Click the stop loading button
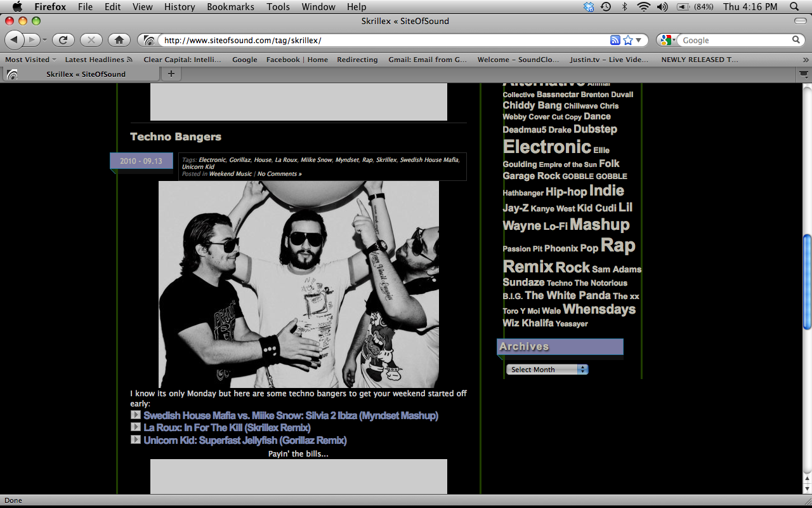Image resolution: width=812 pixels, height=508 pixels. coord(91,40)
